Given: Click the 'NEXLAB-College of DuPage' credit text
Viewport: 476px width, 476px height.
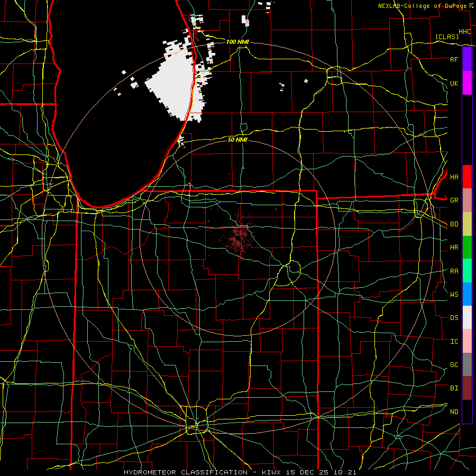Looking at the screenshot, I should point(423,6).
